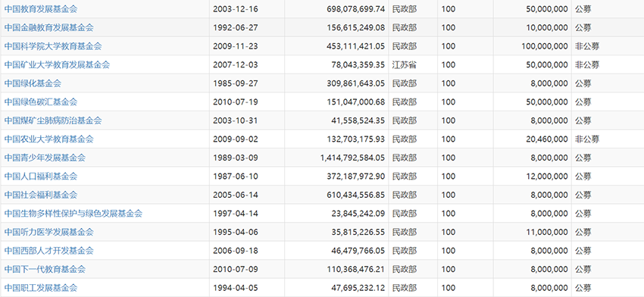
Task: Click 中国下一代教育基金会 link
Action: tap(45, 269)
